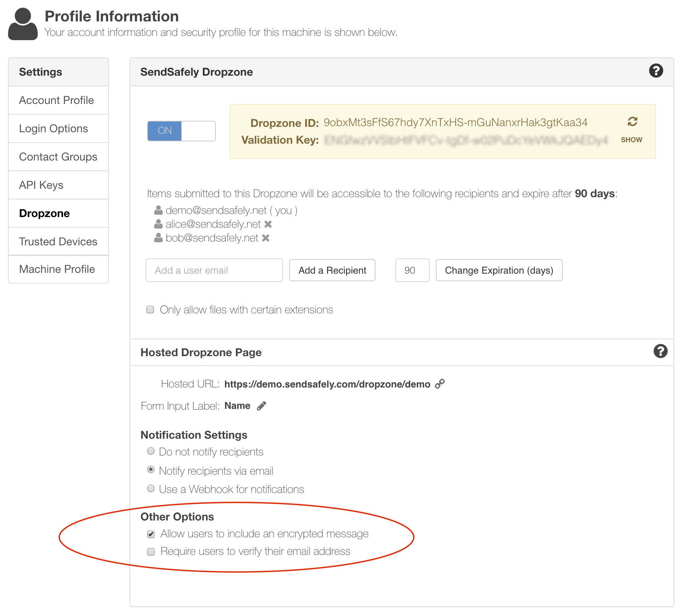Uncheck Allow users to include encrypted message
The image size is (683, 616).
151,534
